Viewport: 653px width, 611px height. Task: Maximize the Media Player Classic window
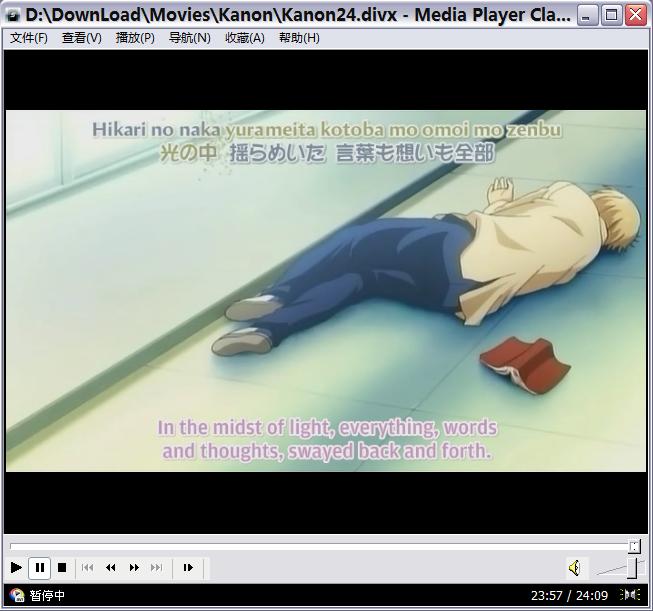[611, 15]
